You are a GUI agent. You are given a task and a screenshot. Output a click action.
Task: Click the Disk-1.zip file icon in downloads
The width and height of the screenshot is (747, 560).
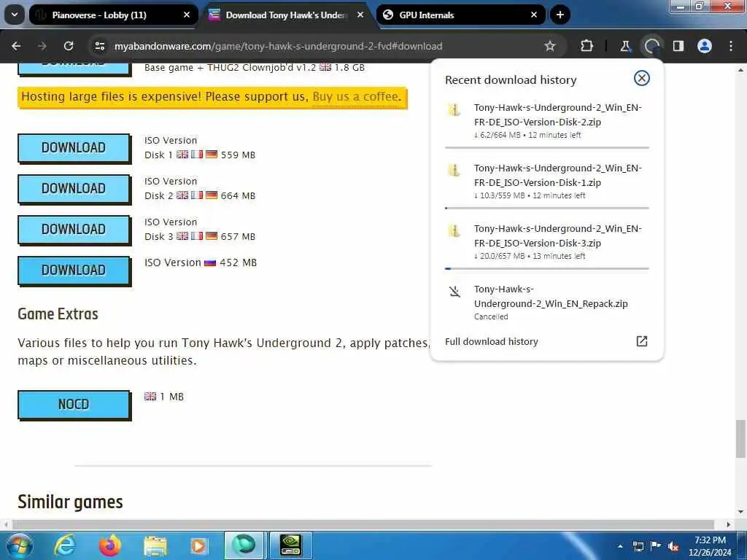pos(454,171)
